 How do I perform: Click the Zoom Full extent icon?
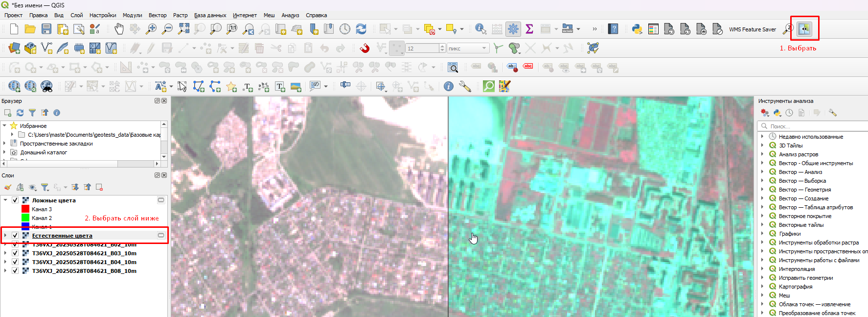click(x=183, y=29)
